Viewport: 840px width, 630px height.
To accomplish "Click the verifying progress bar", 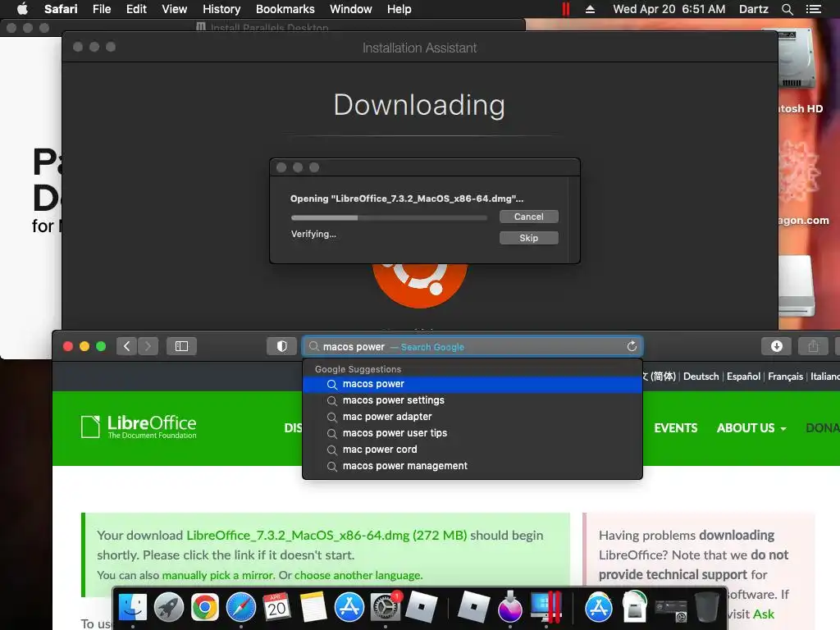I will coord(389,217).
